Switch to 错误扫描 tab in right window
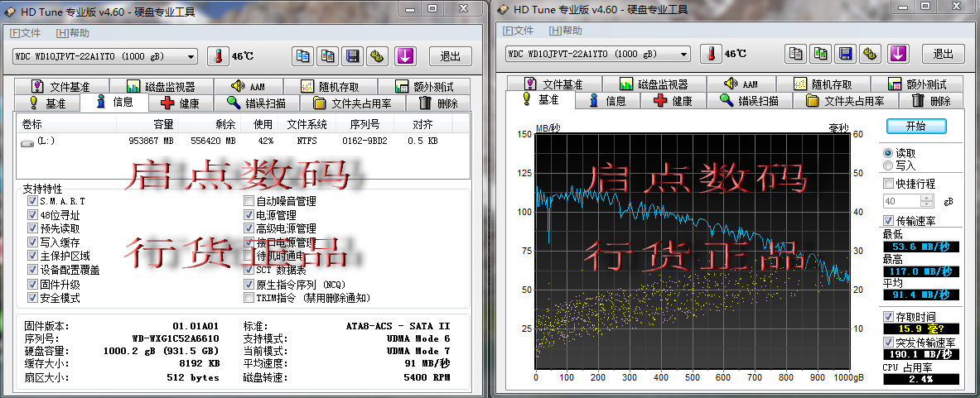The width and height of the screenshot is (980, 398). pos(750,101)
